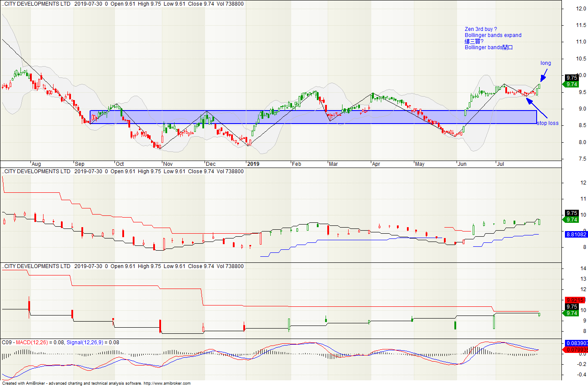Click the 9.0 price axis label
The height and width of the screenshot is (386, 588).
click(582, 109)
